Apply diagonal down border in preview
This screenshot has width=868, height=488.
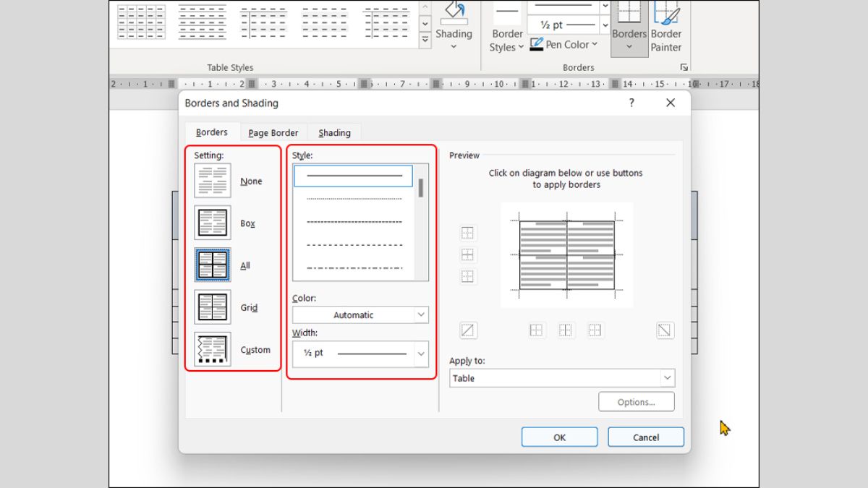click(665, 330)
